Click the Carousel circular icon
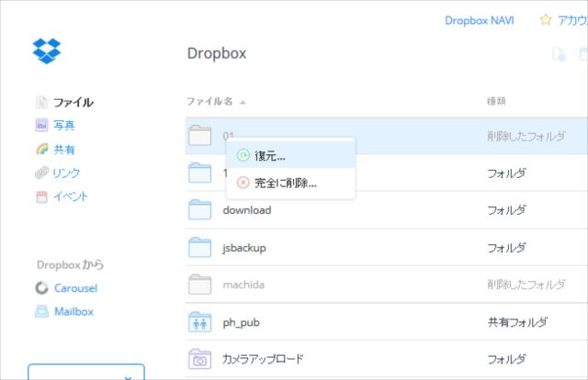 pyautogui.click(x=41, y=288)
